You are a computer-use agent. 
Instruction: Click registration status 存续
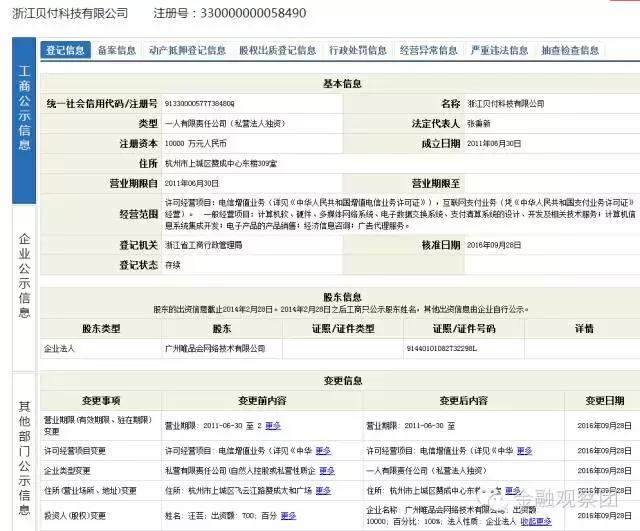coord(173,265)
